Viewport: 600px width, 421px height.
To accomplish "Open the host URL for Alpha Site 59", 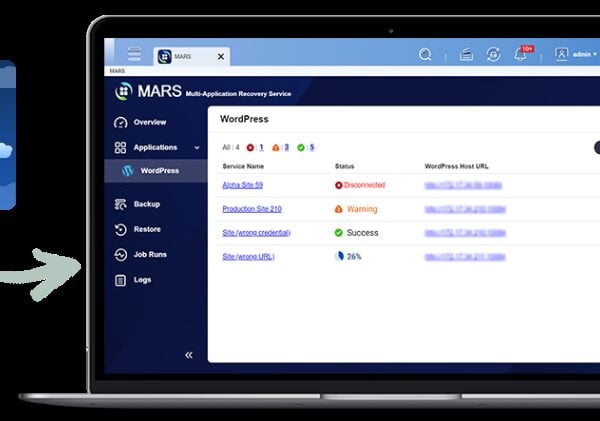I will [463, 185].
